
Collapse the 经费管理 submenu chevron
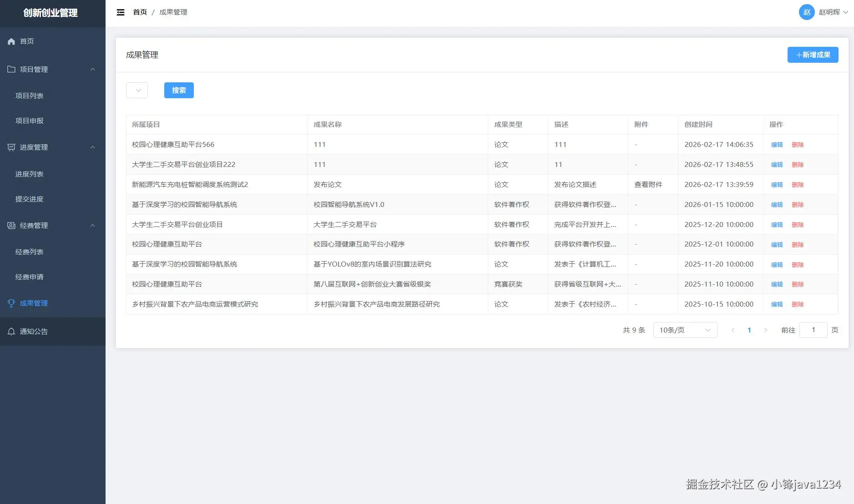point(93,226)
